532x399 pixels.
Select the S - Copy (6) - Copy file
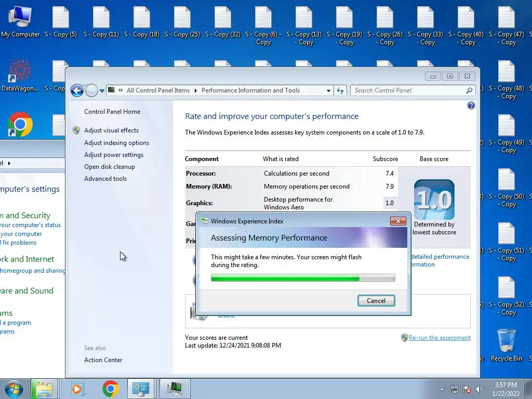tap(263, 25)
